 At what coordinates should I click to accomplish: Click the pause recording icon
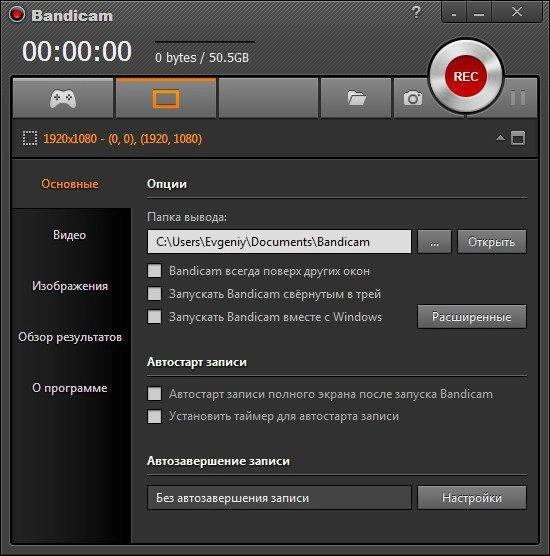517,98
